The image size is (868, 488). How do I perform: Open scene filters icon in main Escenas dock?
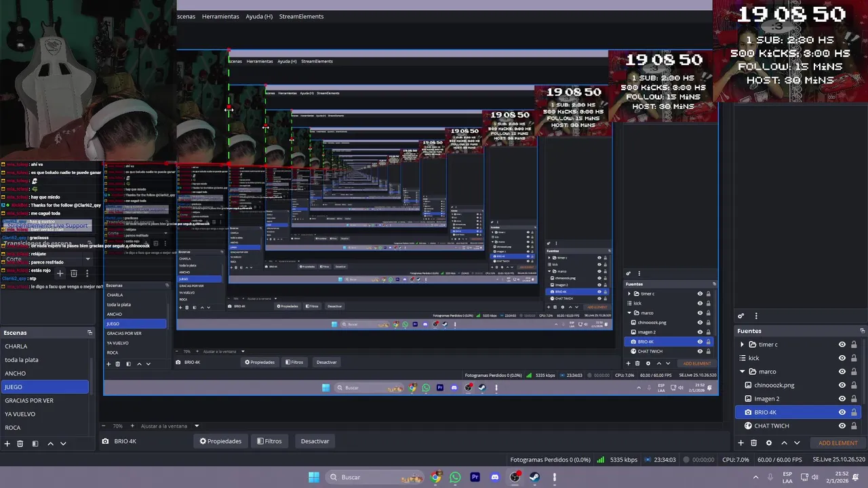[x=35, y=443]
